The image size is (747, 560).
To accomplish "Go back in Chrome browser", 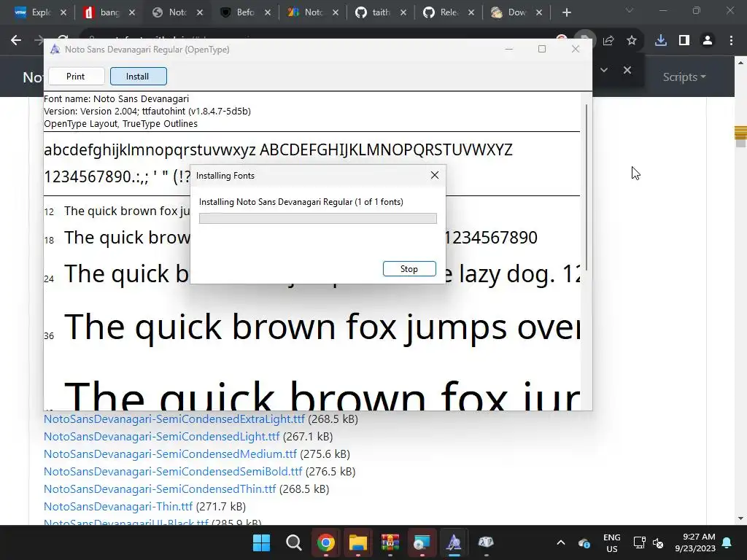I will point(16,41).
